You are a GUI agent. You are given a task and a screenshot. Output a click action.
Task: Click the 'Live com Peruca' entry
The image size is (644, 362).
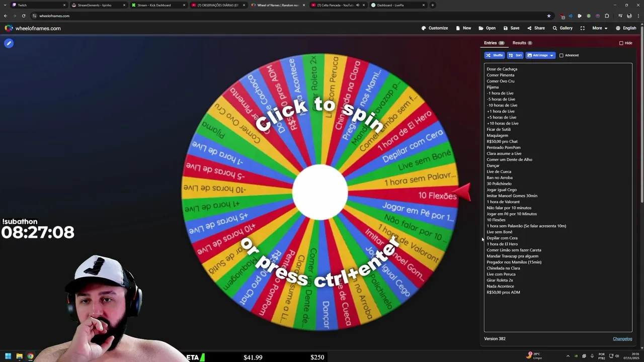(501, 274)
